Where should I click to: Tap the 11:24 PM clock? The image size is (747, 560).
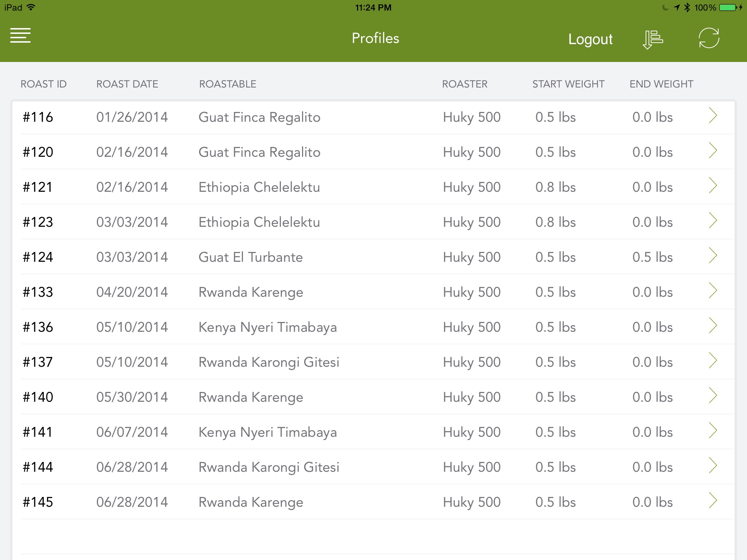[373, 8]
